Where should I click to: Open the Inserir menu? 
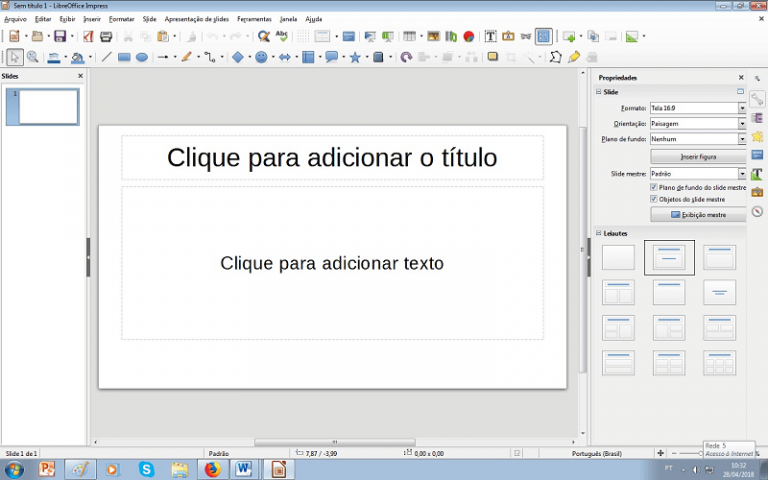[x=92, y=19]
